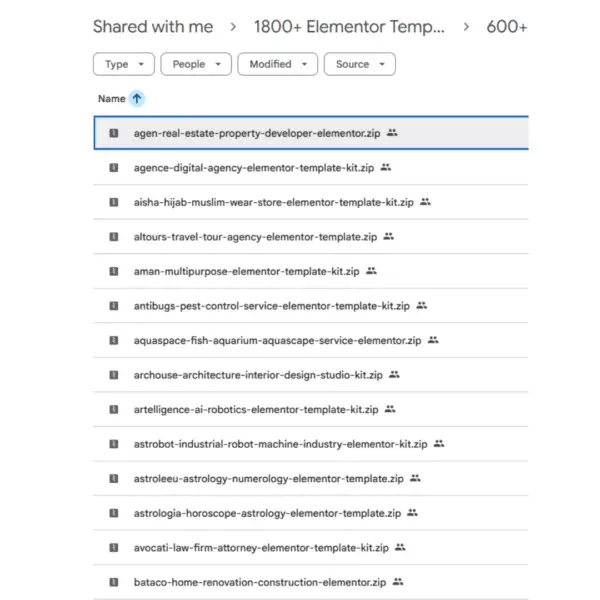Select bataco-home-renovation-construction-elementor.zip

[x=311, y=582]
